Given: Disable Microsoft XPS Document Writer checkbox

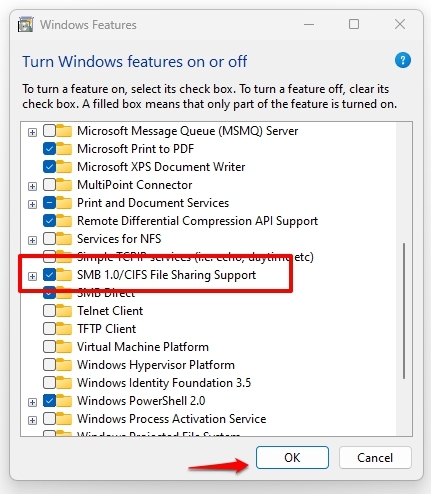Looking at the screenshot, I should [x=49, y=167].
